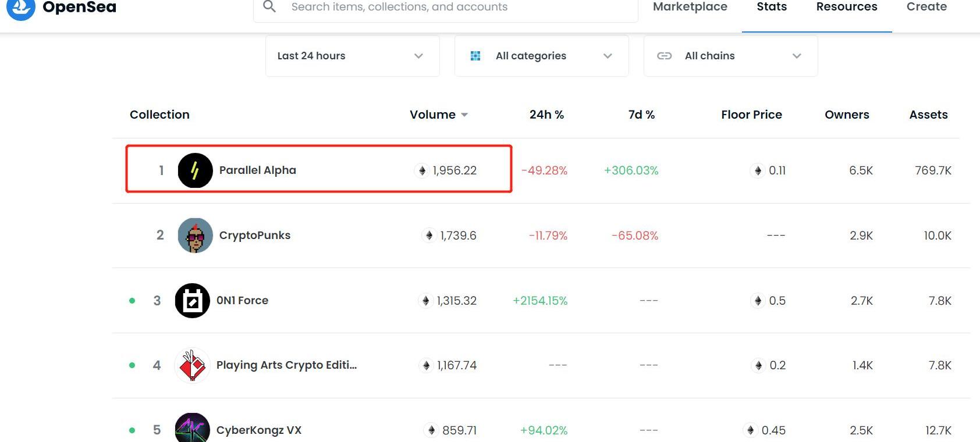Image resolution: width=980 pixels, height=442 pixels.
Task: Go to the Stats tab
Action: (771, 7)
